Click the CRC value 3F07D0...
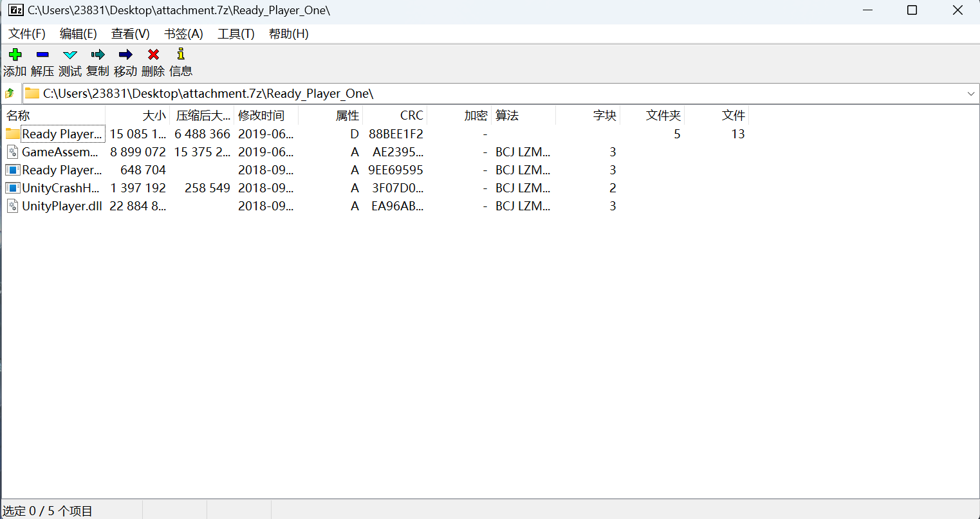 (x=398, y=188)
